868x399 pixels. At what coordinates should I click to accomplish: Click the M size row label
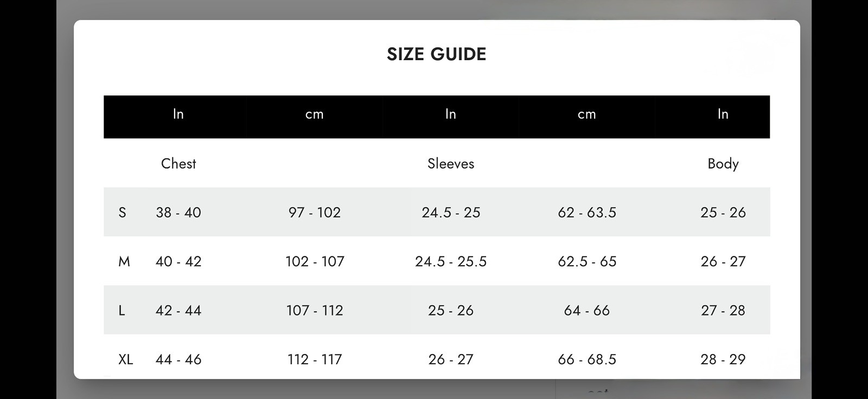(x=124, y=262)
